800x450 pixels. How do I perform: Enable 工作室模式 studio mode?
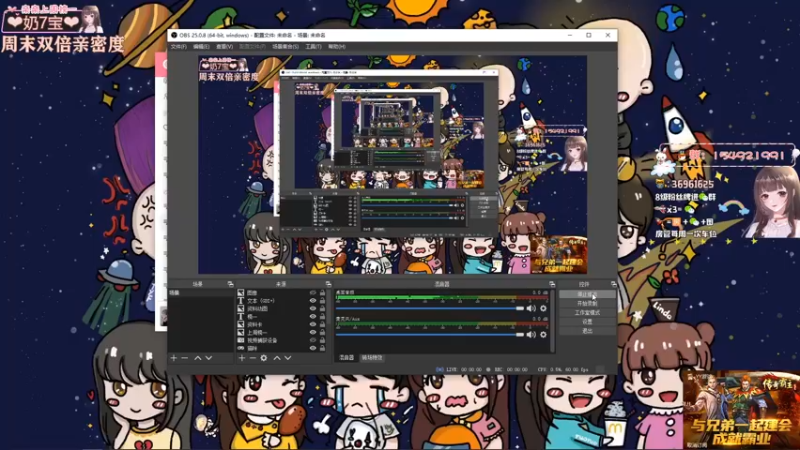click(x=587, y=313)
